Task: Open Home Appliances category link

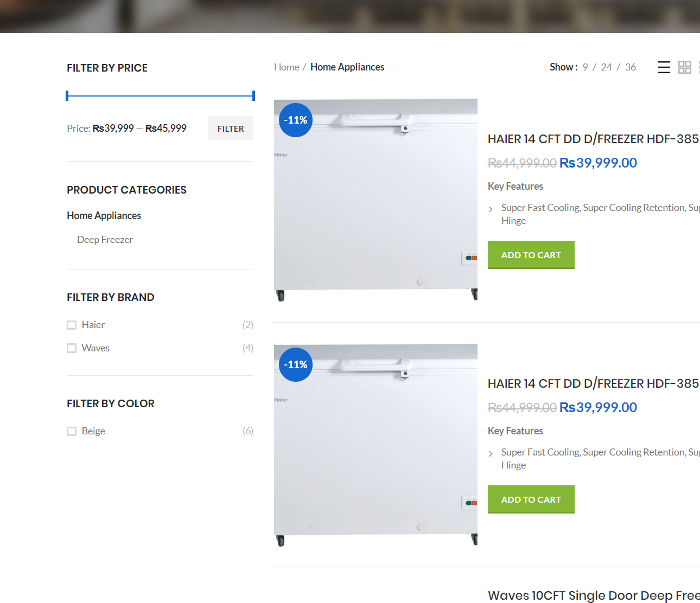Action: click(x=104, y=216)
